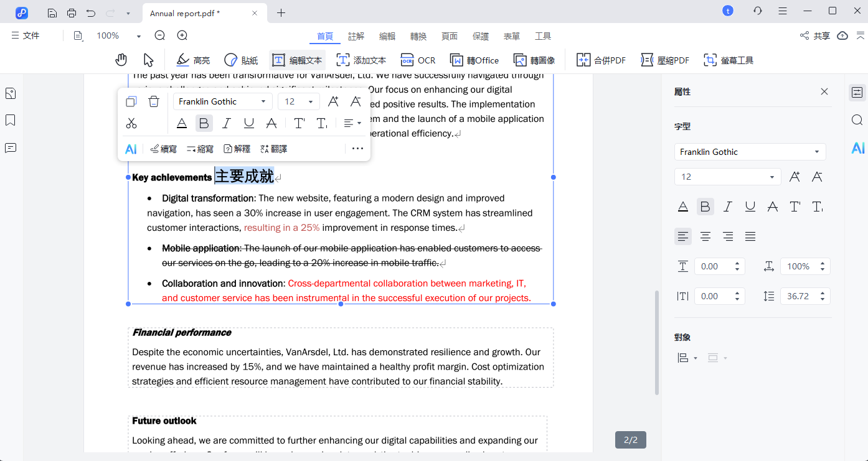This screenshot has height=461, width=868.
Task: Toggle Bold in the properties panel
Action: point(705,207)
